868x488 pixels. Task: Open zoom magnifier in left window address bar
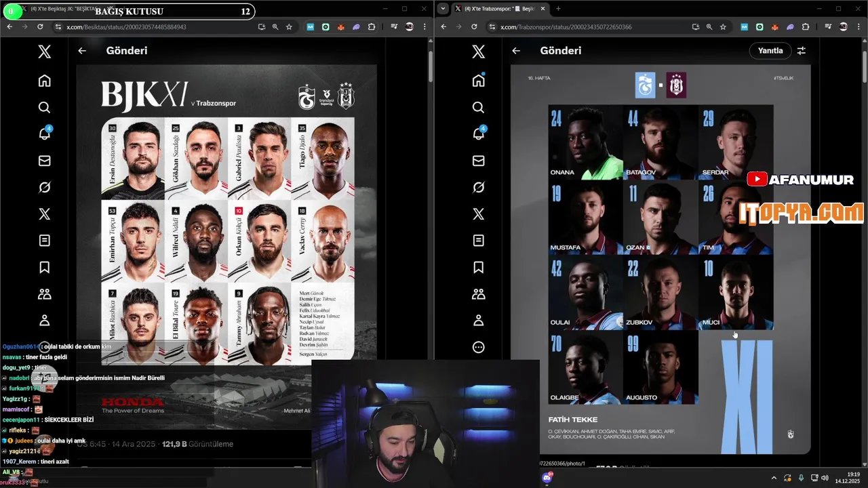point(275,26)
